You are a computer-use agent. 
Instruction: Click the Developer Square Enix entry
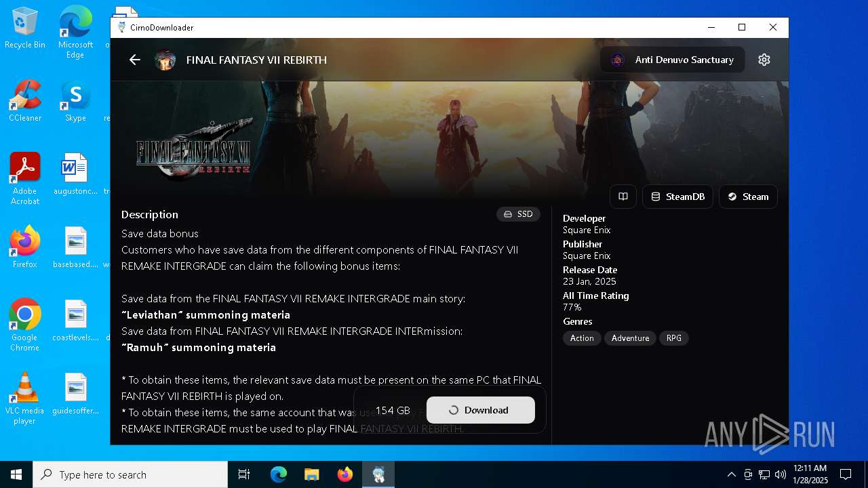click(587, 230)
